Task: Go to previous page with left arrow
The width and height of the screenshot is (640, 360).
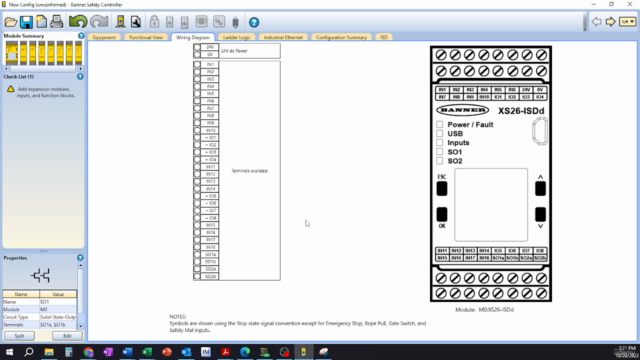Action: point(596,22)
